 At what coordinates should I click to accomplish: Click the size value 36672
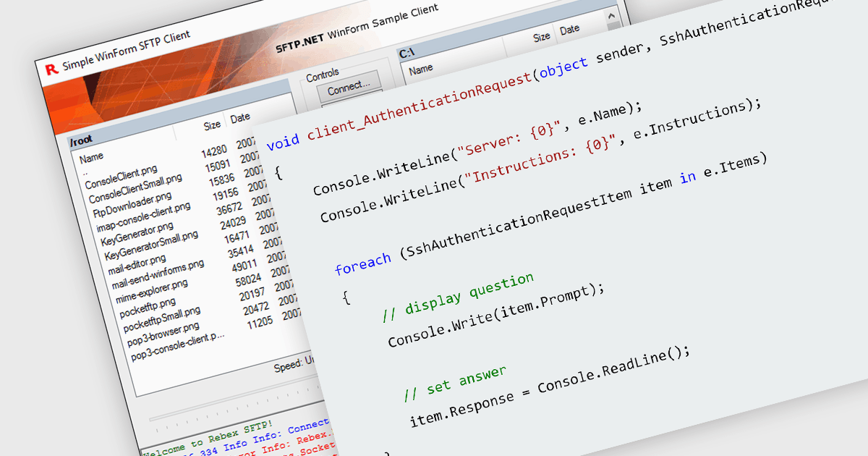[230, 209]
